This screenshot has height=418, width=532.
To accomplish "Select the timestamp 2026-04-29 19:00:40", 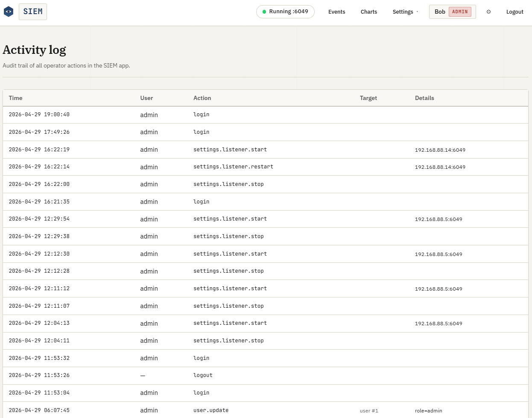I will [39, 115].
